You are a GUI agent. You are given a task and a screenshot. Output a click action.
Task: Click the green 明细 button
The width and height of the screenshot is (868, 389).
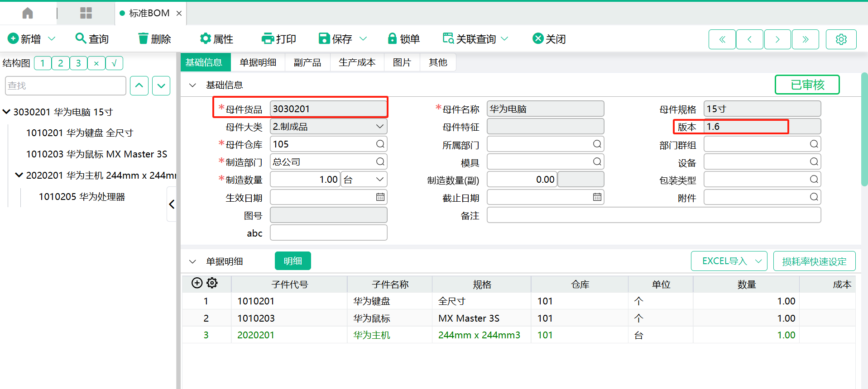point(293,261)
